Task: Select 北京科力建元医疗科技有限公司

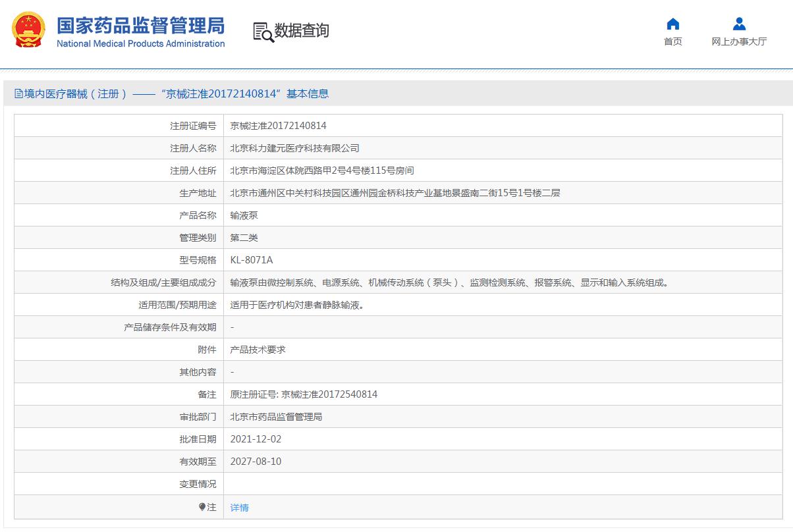Action: [295, 148]
